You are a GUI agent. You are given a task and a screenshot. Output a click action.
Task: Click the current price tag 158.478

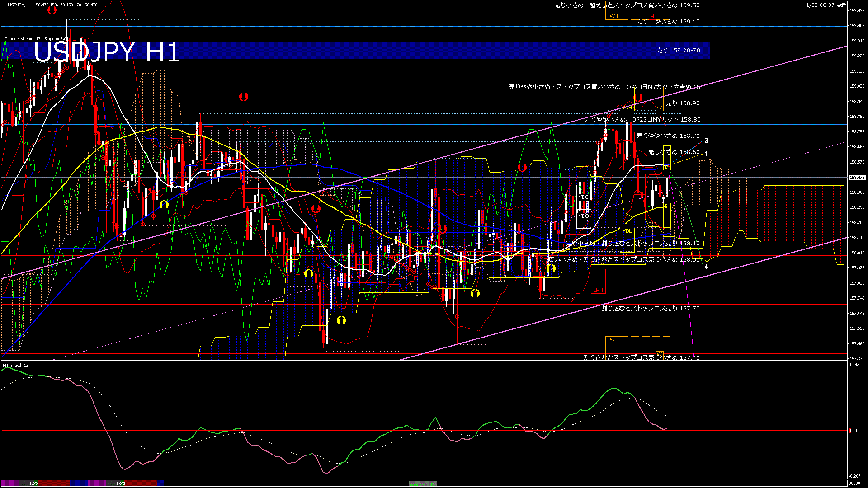(x=857, y=178)
